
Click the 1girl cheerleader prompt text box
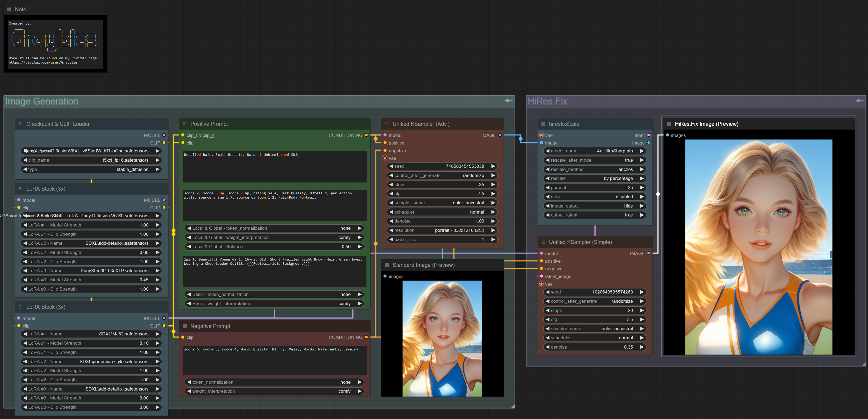275,272
